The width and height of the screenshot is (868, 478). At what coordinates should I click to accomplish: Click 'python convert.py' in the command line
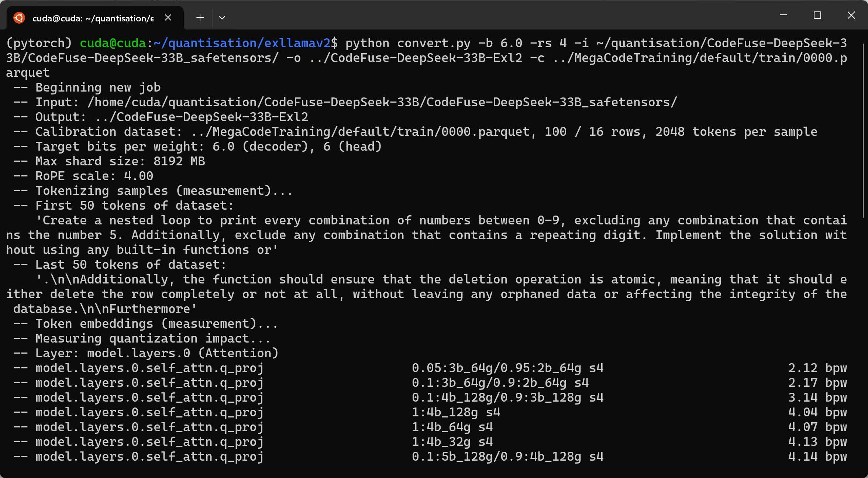[x=408, y=44]
